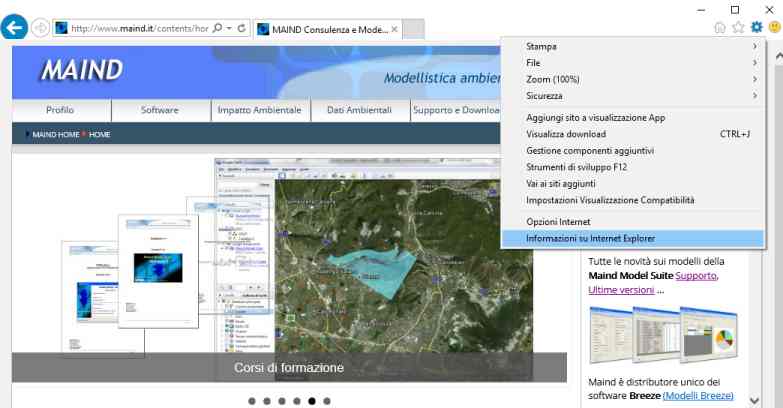783x408 pixels.
Task: Follow the Supporto link
Action: pos(696,276)
